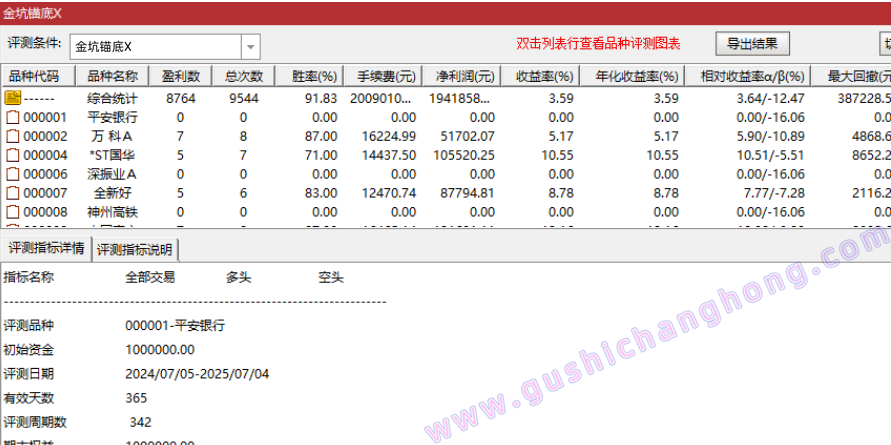Screen dimensions: 891x445
Task: Click the 评测周期数 value 342
Action: click(140, 422)
